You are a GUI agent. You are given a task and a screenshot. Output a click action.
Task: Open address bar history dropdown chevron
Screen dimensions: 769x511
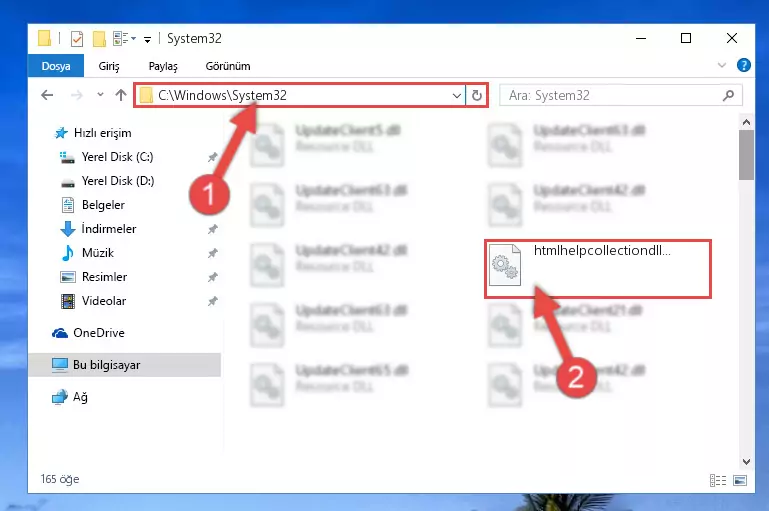pos(457,95)
